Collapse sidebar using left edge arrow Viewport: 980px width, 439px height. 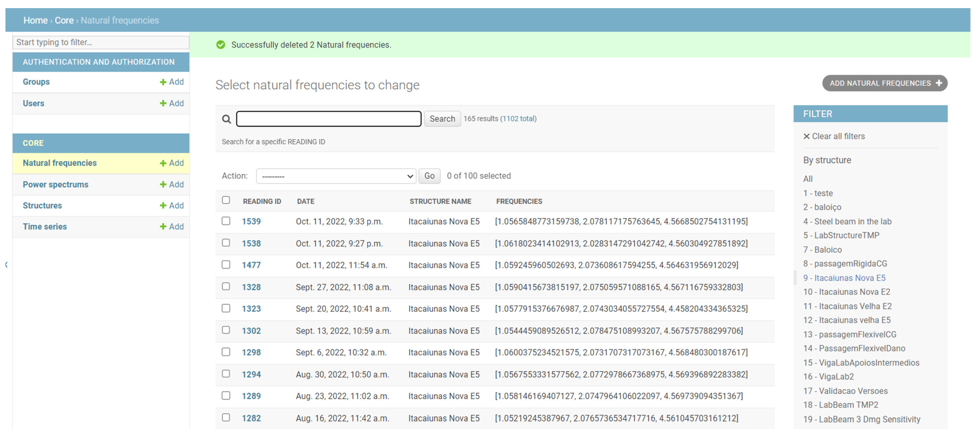pyautogui.click(x=6, y=265)
